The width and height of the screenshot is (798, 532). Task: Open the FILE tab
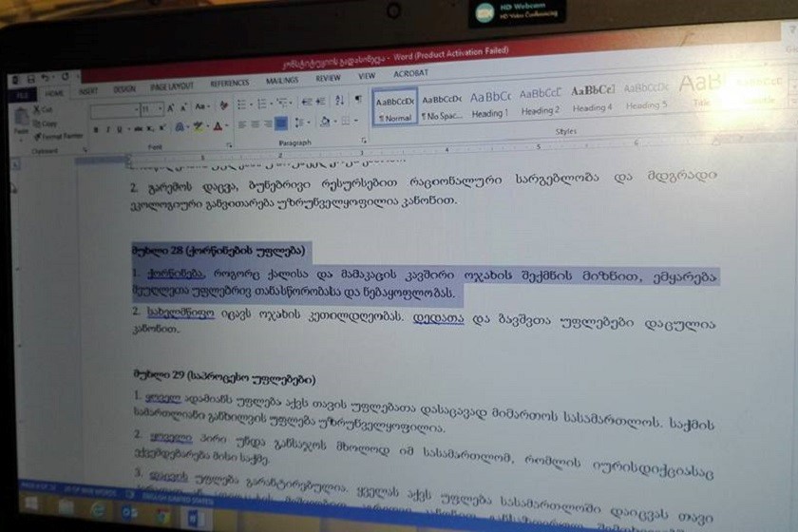[23, 96]
